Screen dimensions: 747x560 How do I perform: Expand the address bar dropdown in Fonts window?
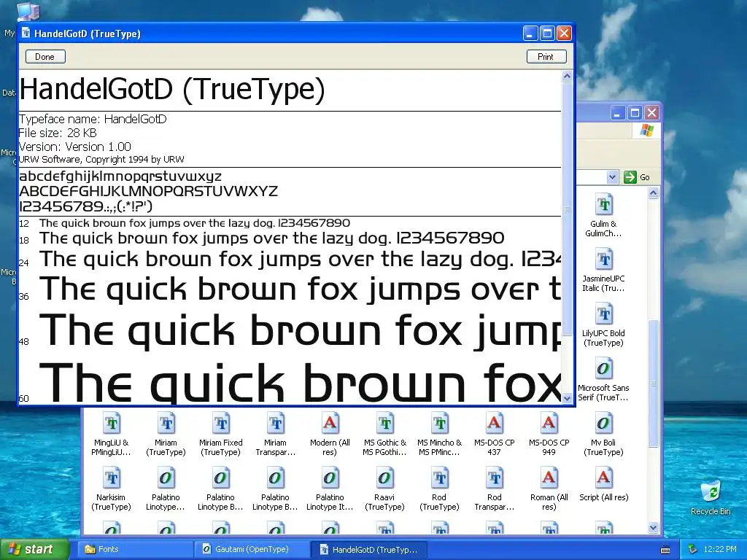[612, 177]
